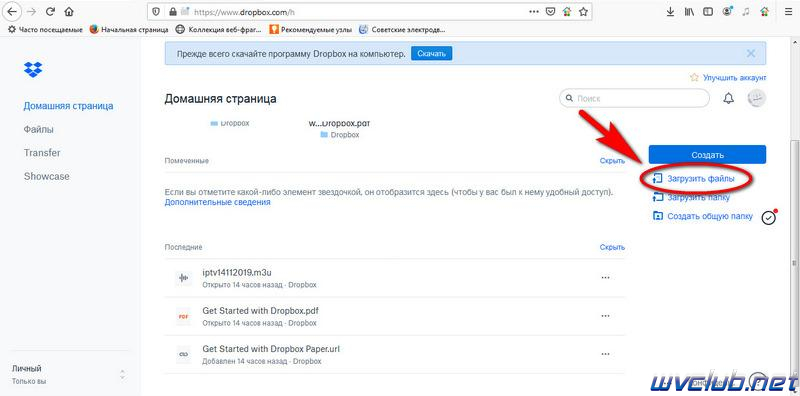The width and height of the screenshot is (800, 396).
Task: Open options for Get Started with Dropbox.pdf
Action: [606, 316]
